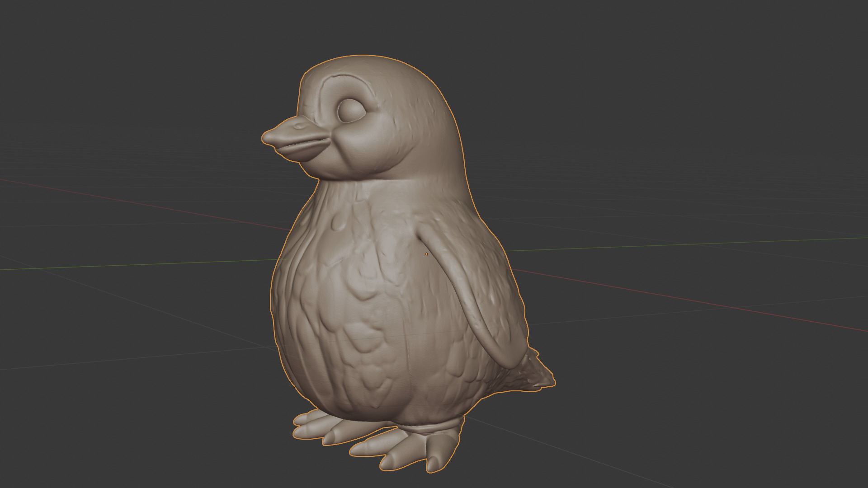Click the object origin dot near the wing
This screenshot has height=488, width=868.
pyautogui.click(x=426, y=254)
